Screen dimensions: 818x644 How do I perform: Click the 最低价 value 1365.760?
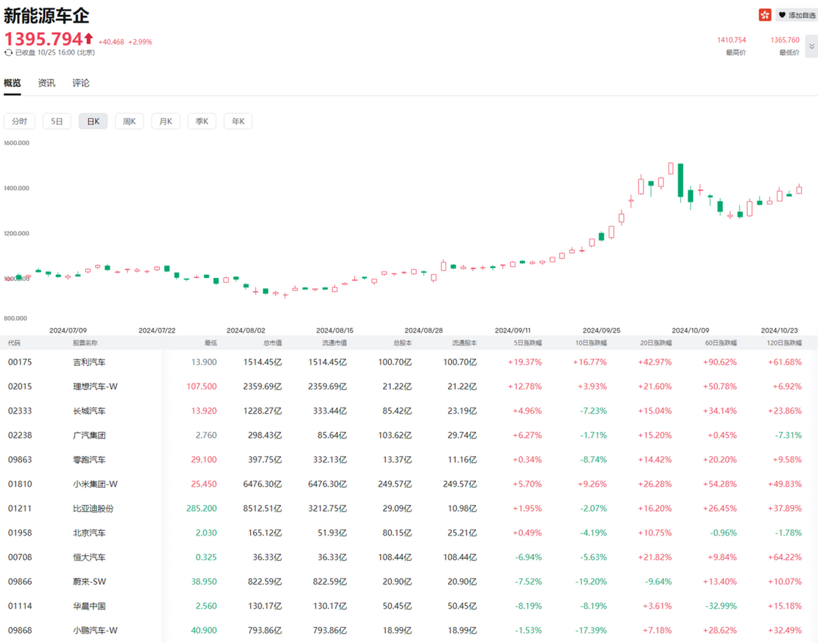tap(785, 40)
